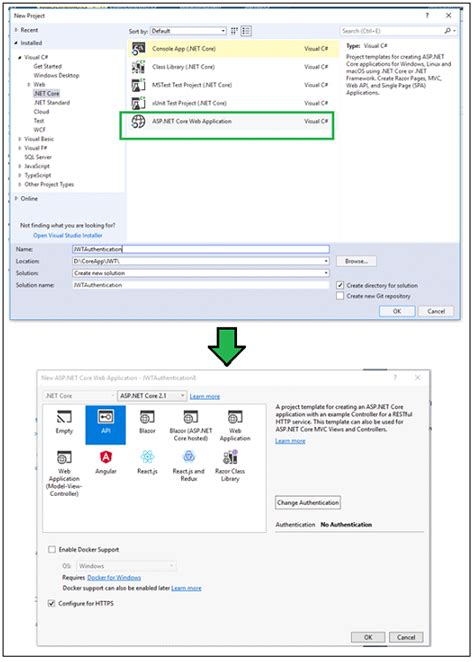Image resolution: width=474 pixels, height=662 pixels.
Task: Click OK in the ASP.NET Core dialog
Action: click(368, 637)
